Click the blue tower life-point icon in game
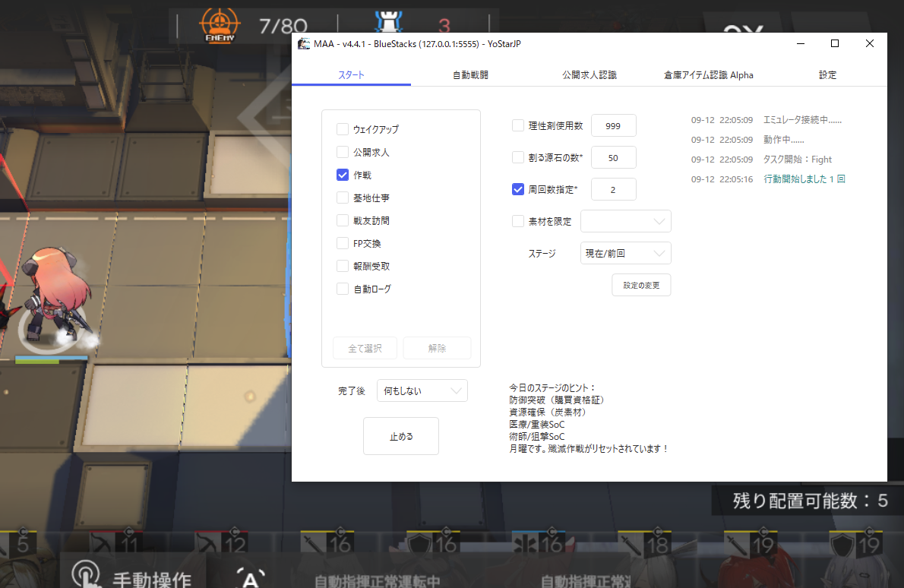 (x=389, y=23)
